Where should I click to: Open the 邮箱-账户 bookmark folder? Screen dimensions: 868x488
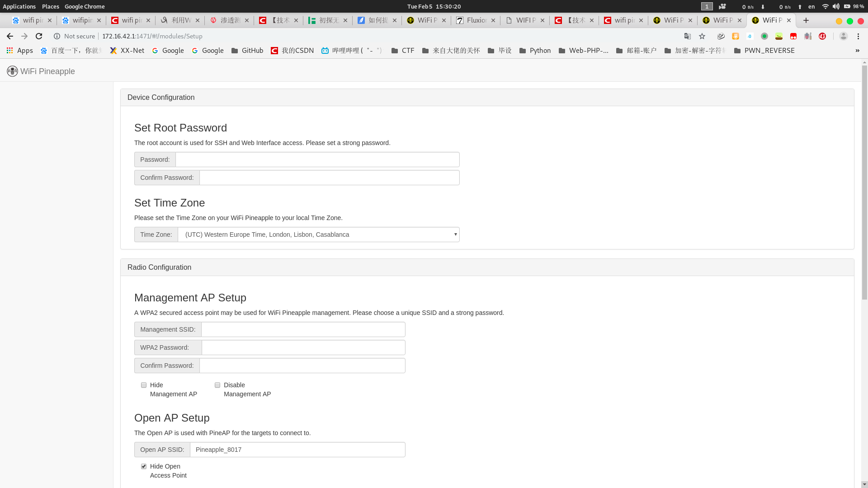tap(636, 51)
